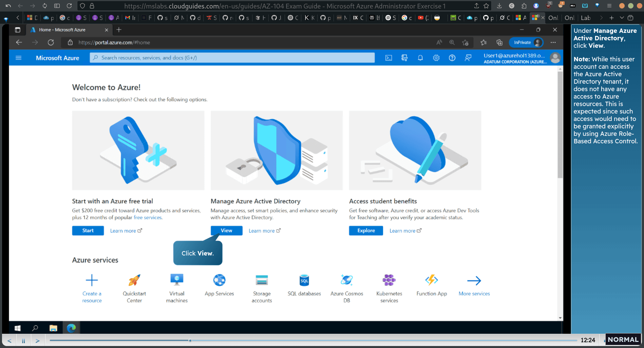Open Directories and subscriptions filter icon
This screenshot has width=644, height=348.
[404, 58]
